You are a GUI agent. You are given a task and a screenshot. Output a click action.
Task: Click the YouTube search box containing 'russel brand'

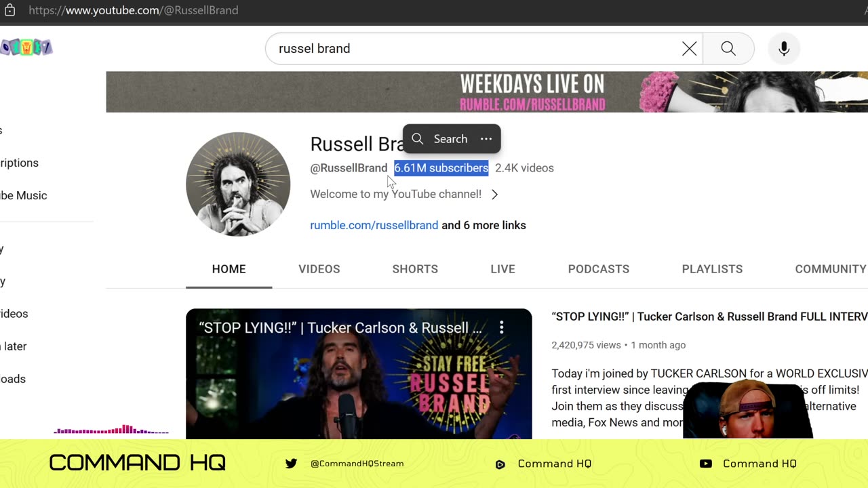pyautogui.click(x=484, y=48)
